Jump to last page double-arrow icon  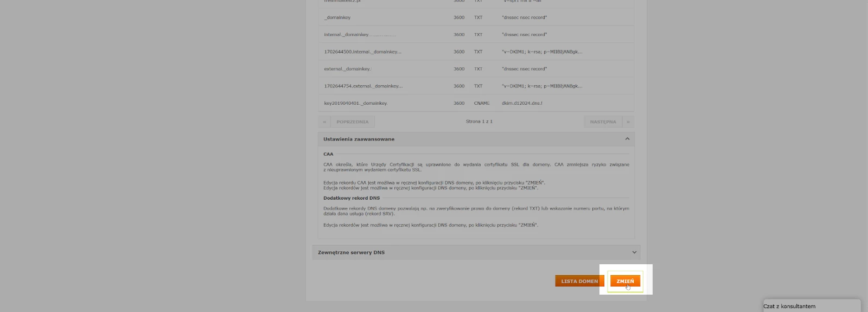coord(628,122)
